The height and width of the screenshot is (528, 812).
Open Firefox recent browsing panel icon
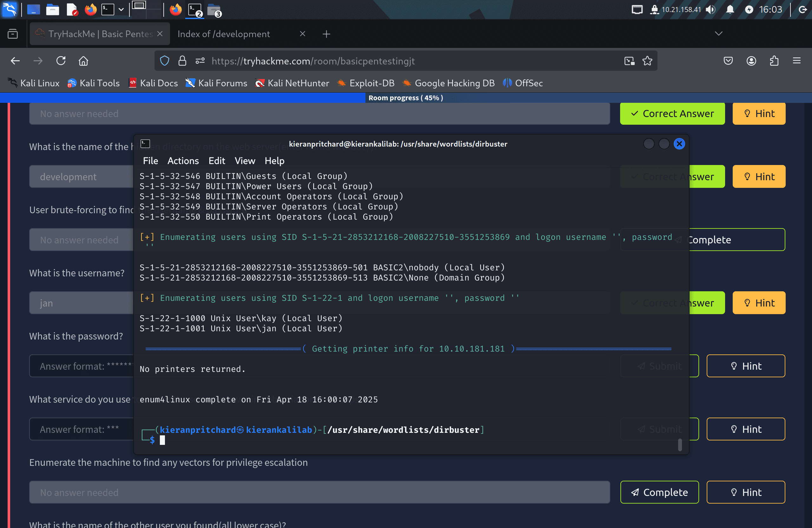tap(13, 34)
